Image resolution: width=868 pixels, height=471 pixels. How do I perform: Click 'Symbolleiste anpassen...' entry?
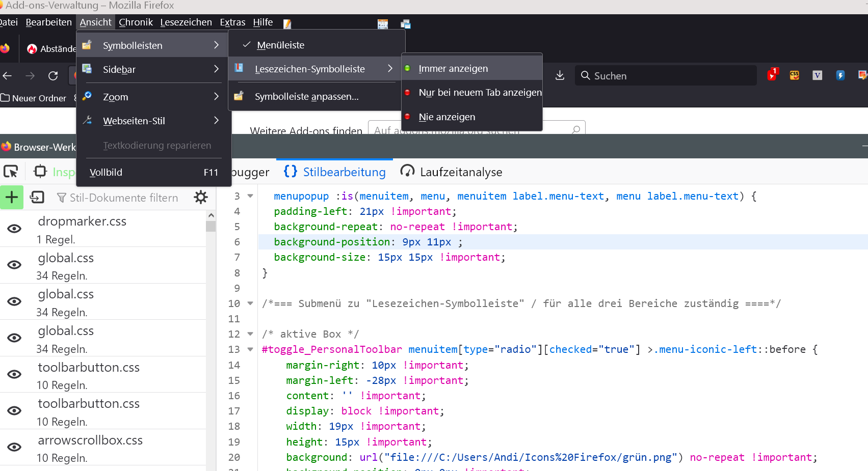pyautogui.click(x=306, y=96)
